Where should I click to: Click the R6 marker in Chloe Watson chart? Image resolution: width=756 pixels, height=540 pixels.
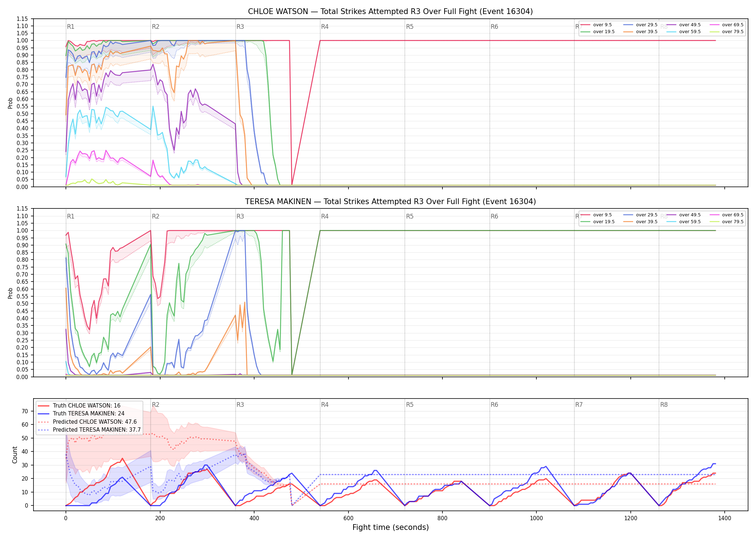pyautogui.click(x=494, y=27)
